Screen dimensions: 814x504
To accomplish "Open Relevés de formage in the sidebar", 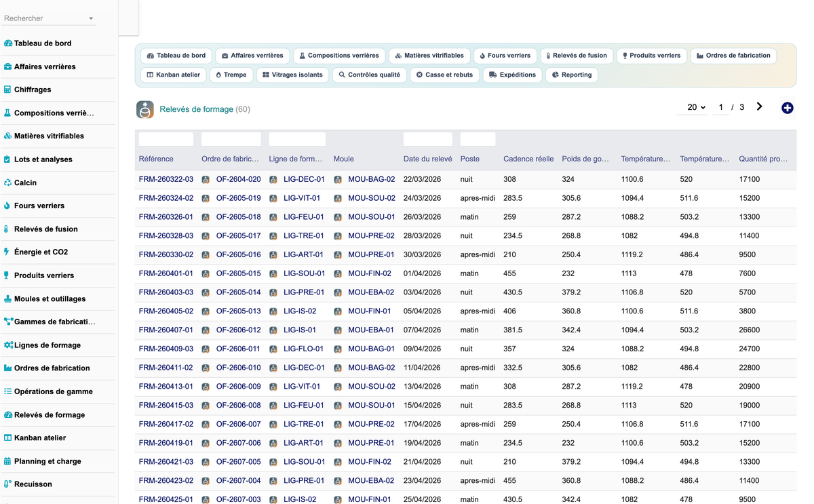I will 50,415.
